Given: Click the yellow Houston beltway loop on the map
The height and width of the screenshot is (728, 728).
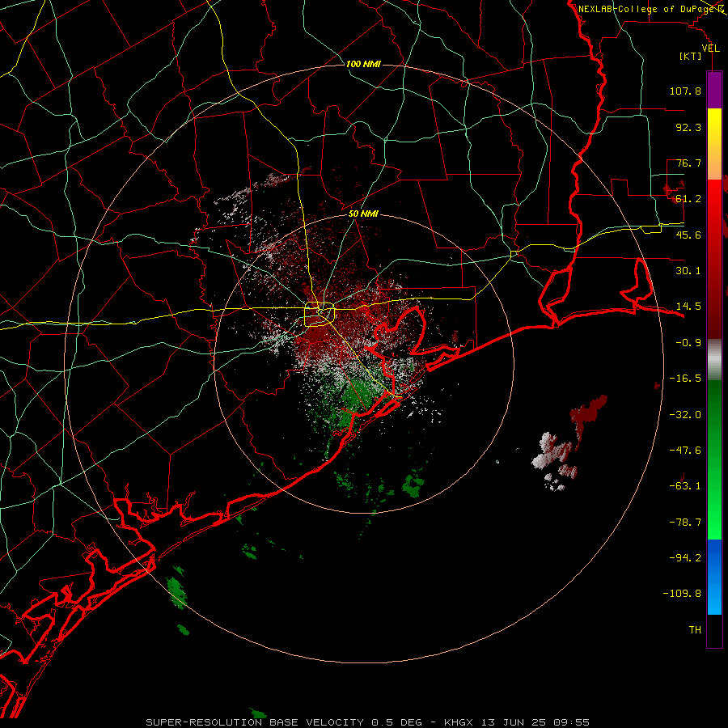Looking at the screenshot, I should tap(320, 315).
